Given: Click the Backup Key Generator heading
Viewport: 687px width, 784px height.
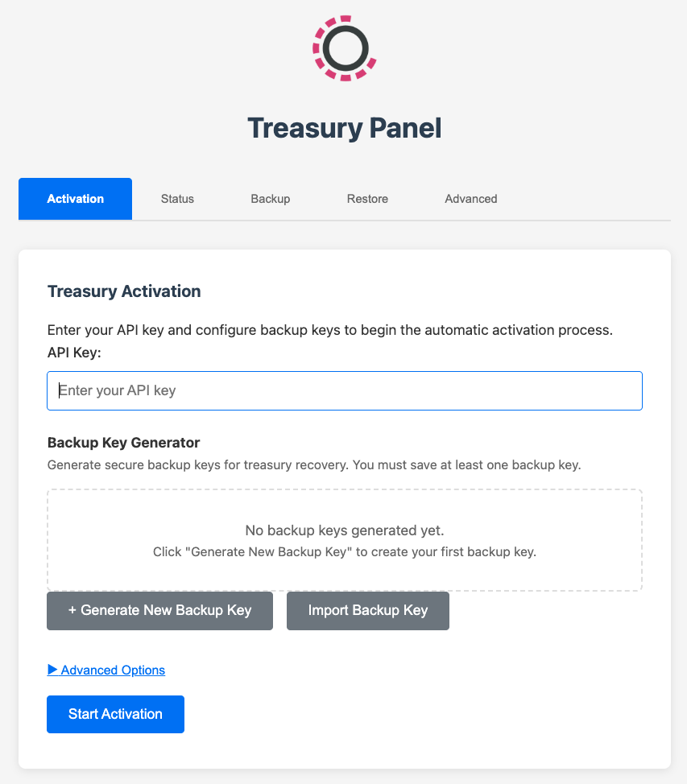Looking at the screenshot, I should [123, 443].
